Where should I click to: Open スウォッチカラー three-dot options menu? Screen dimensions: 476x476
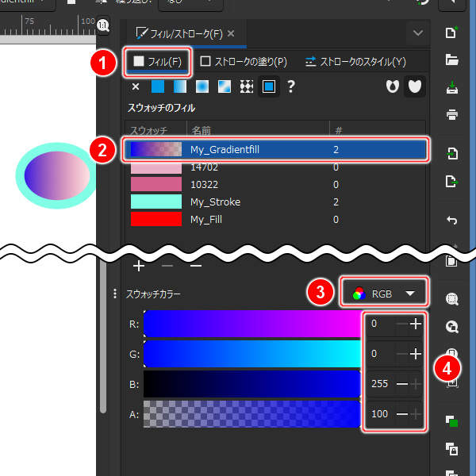click(115, 294)
